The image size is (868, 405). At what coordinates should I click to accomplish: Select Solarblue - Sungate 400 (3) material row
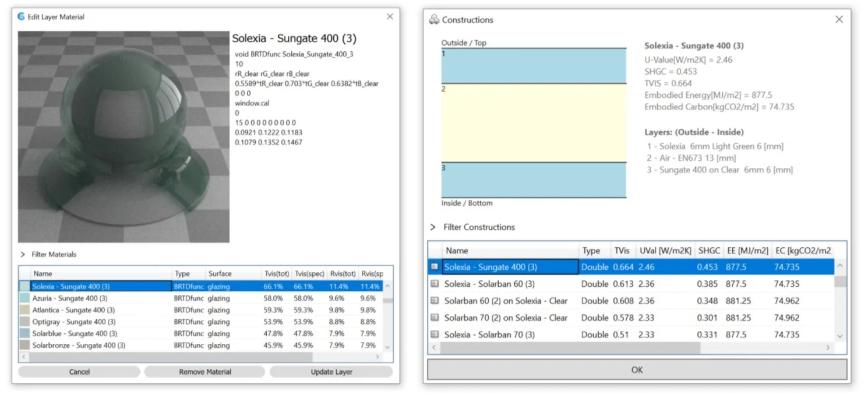(x=202, y=333)
